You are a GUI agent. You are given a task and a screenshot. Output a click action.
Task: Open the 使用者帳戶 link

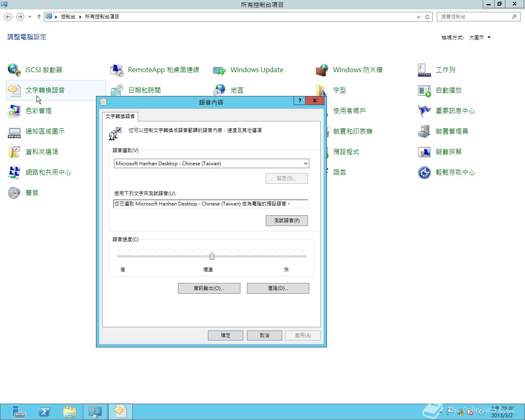tap(349, 111)
